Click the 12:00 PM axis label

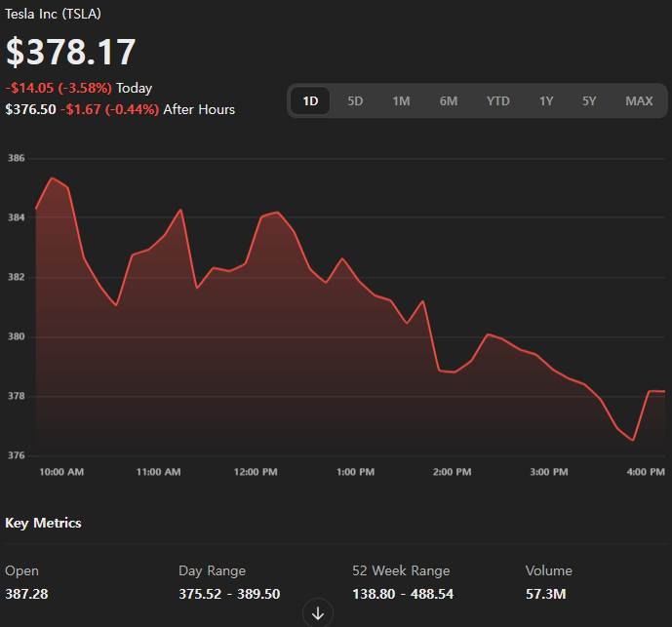point(256,472)
